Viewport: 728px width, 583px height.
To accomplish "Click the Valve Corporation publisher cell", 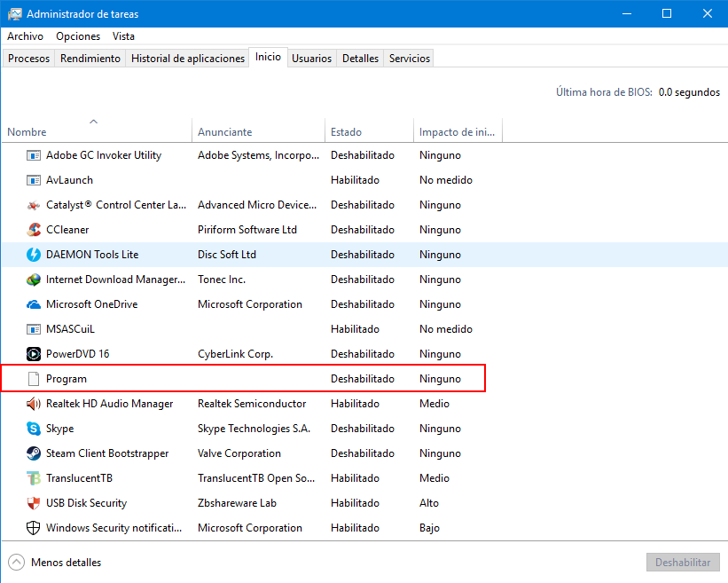I will (239, 453).
